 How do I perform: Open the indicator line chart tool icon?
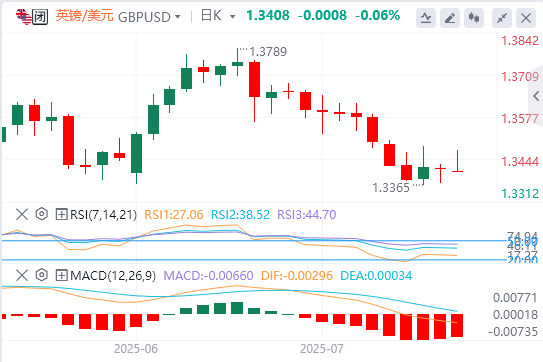click(426, 18)
